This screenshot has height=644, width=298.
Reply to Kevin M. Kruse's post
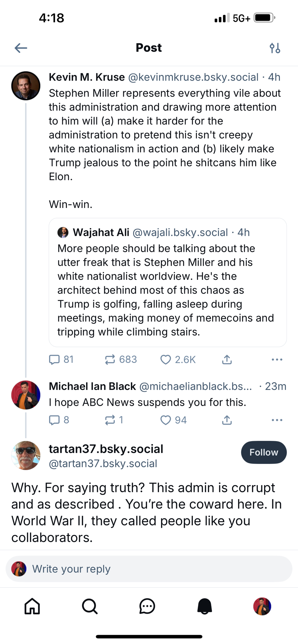point(55,359)
